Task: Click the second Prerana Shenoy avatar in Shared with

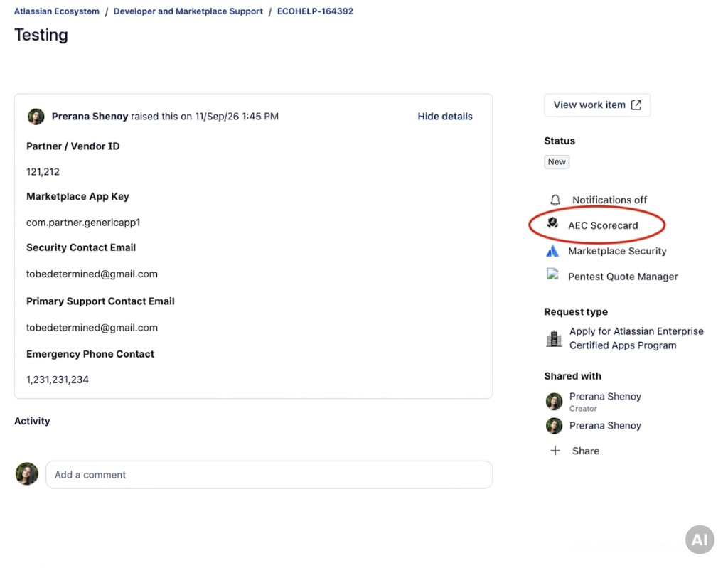Action: point(554,425)
